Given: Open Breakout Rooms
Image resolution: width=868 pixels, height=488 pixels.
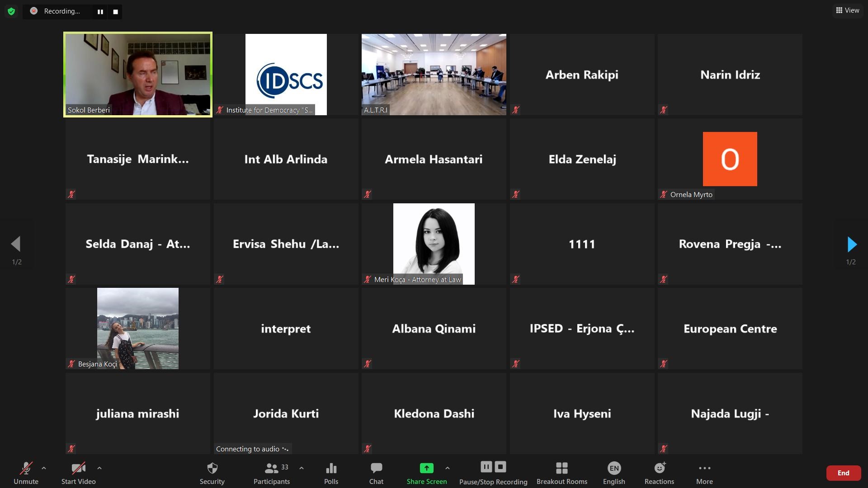Looking at the screenshot, I should [x=562, y=473].
